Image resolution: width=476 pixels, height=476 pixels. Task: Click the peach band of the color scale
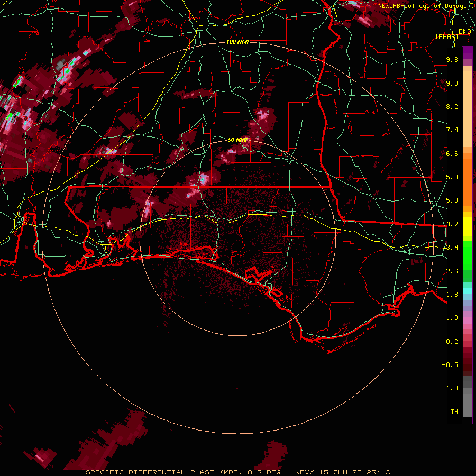(467, 108)
